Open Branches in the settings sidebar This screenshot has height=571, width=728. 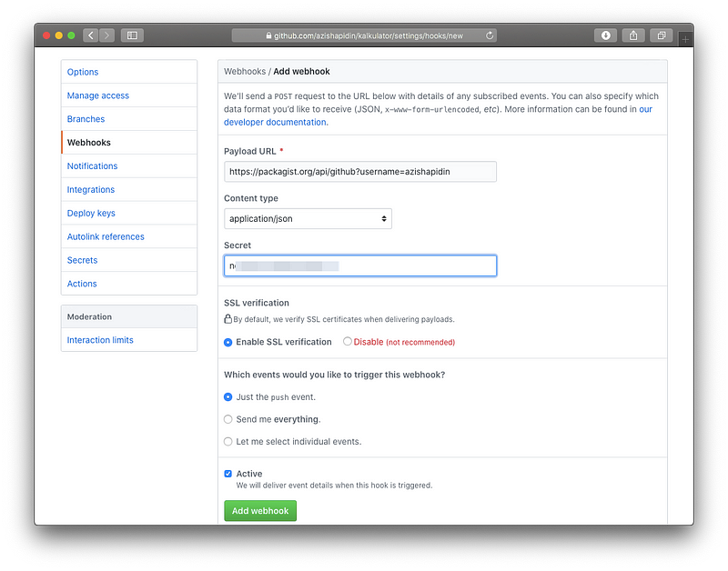(86, 119)
